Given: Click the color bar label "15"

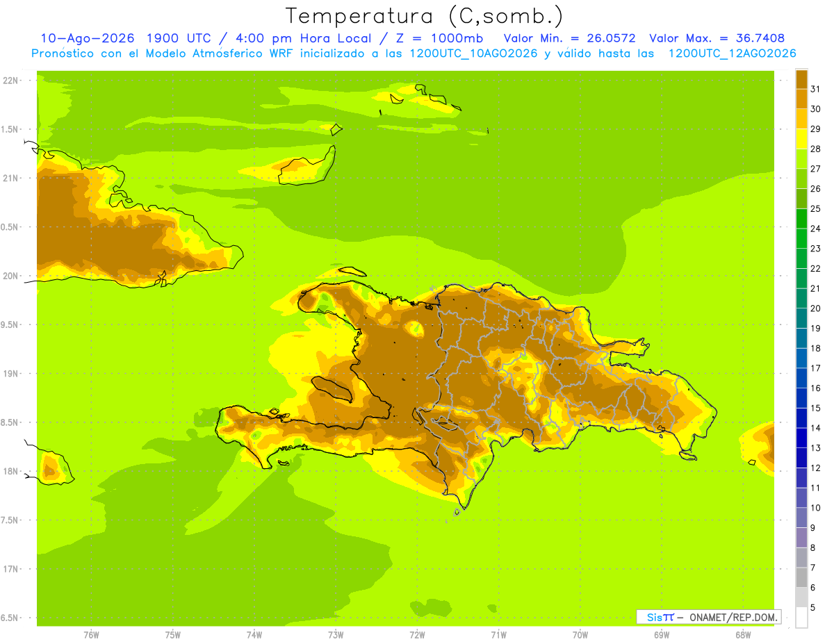Looking at the screenshot, I should [816, 408].
